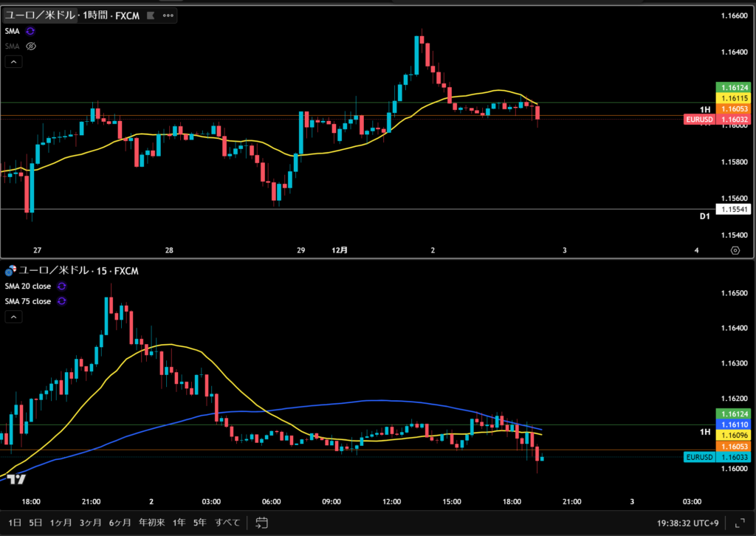Click the すべて range button
756x536 pixels.
[227, 523]
